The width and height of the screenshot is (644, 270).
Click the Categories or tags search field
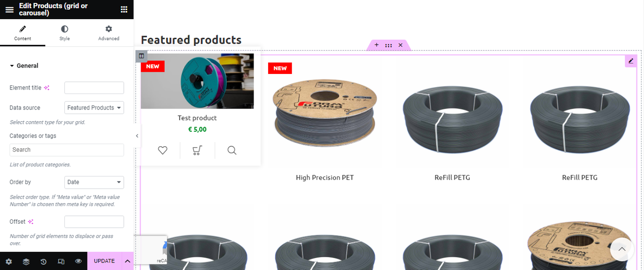[66, 150]
